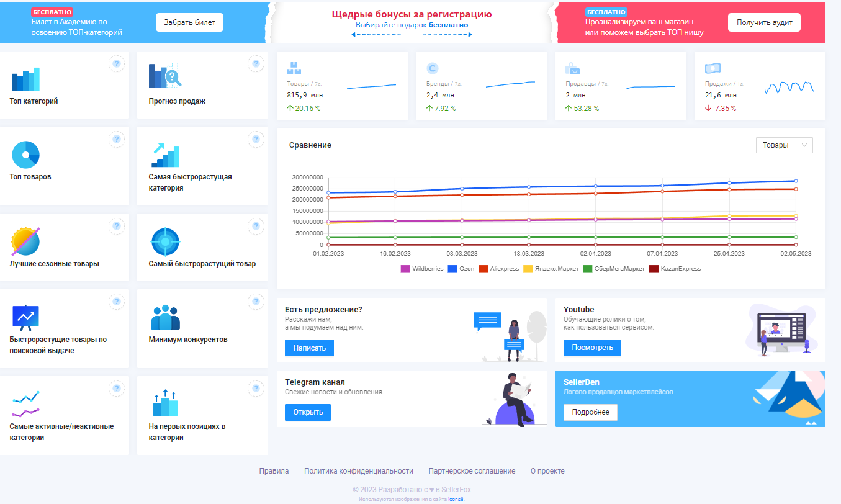Image resolution: width=841 pixels, height=504 pixels.
Task: Click the Самая быстрорастущая категория icon
Action: (165, 155)
